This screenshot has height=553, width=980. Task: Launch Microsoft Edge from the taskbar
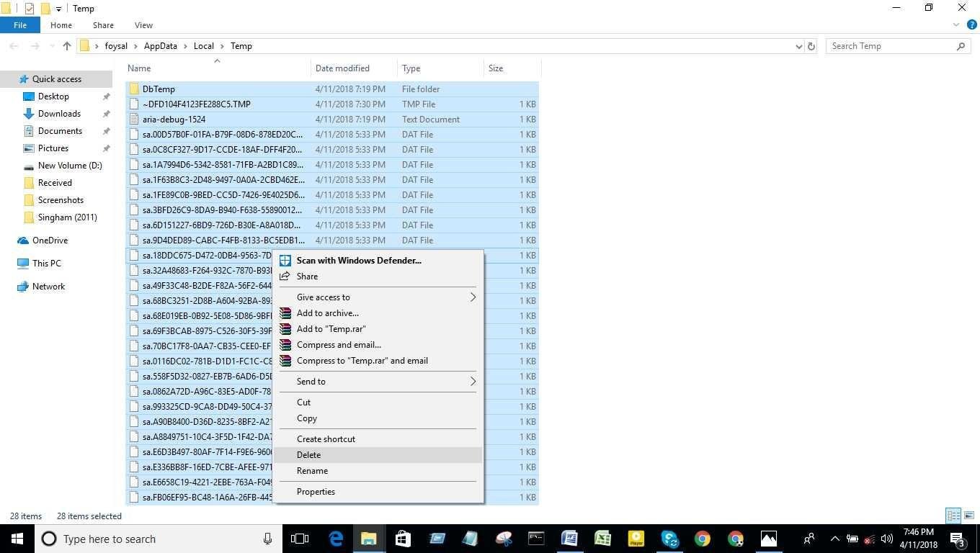coord(336,539)
